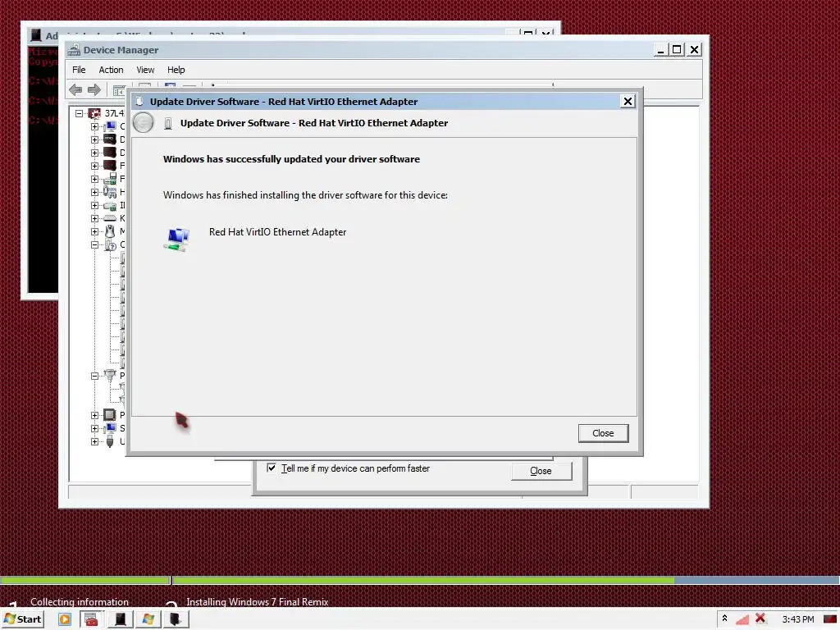Expand the System devices category
Image resolution: width=840 pixels, height=630 pixels.
[x=95, y=428]
